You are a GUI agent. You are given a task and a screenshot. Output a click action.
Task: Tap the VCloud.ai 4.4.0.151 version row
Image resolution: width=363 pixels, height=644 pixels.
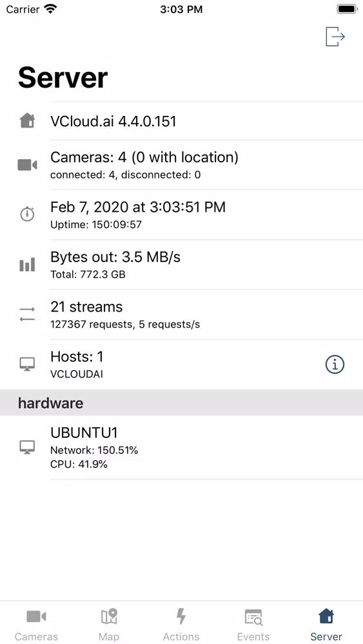pyautogui.click(x=181, y=121)
